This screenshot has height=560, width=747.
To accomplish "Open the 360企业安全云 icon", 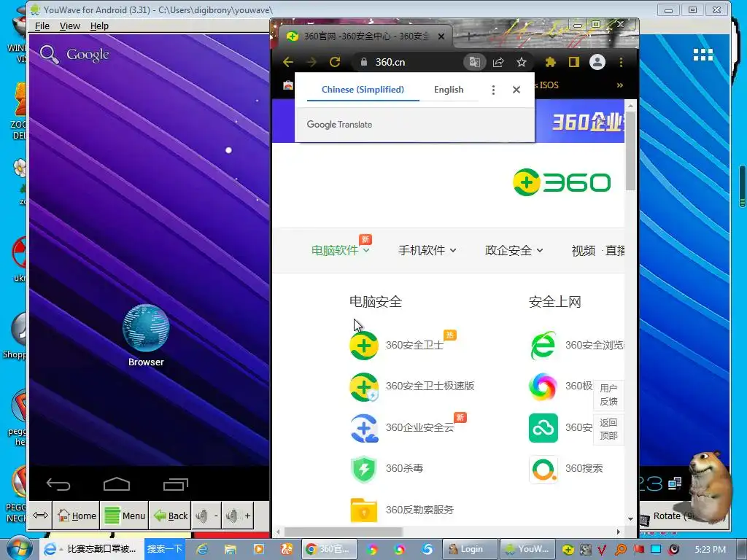I will (364, 427).
